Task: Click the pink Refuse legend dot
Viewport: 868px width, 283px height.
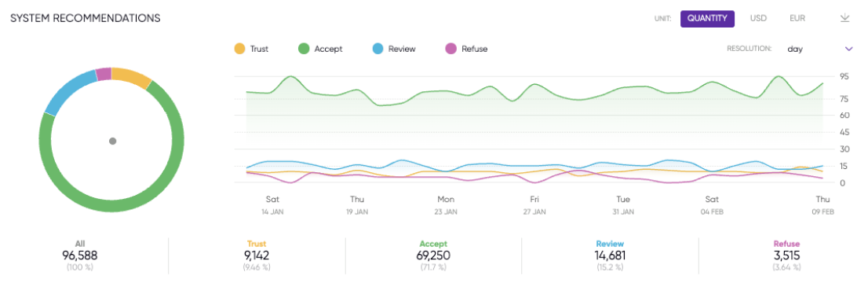Action: (451, 49)
